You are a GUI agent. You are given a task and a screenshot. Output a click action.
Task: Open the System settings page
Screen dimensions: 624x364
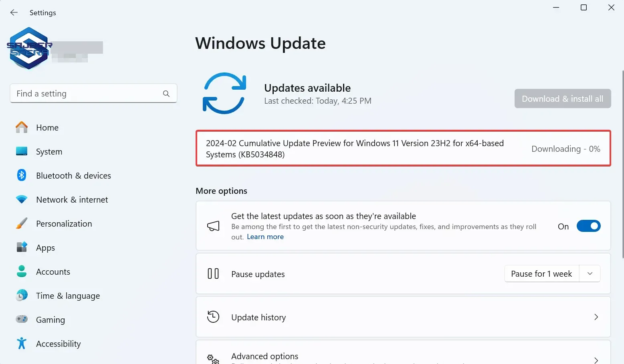click(x=49, y=152)
